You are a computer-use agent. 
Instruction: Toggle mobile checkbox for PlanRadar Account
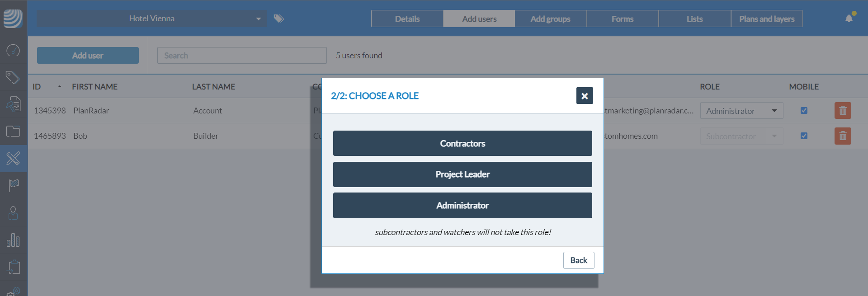pos(804,111)
